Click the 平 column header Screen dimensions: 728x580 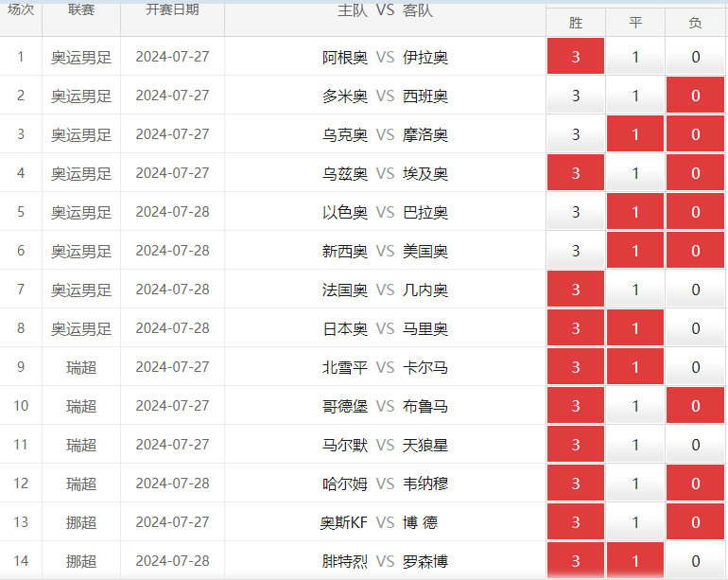[x=635, y=23]
